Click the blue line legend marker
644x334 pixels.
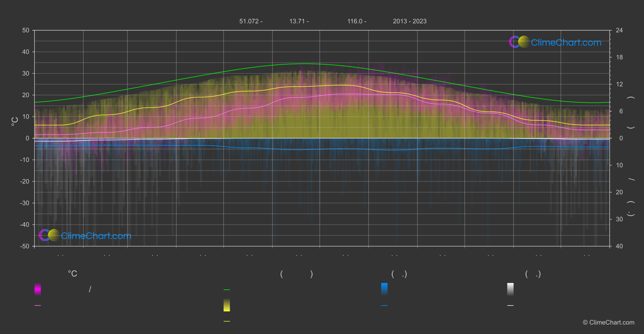pyautogui.click(x=384, y=306)
